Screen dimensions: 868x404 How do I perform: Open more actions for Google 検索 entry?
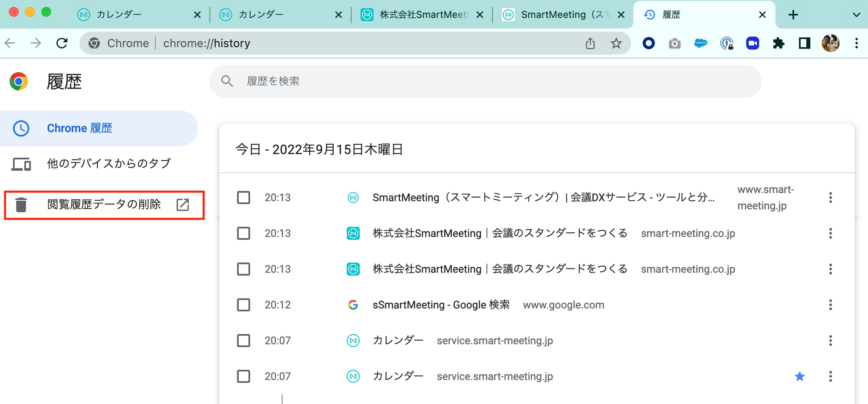tap(830, 305)
